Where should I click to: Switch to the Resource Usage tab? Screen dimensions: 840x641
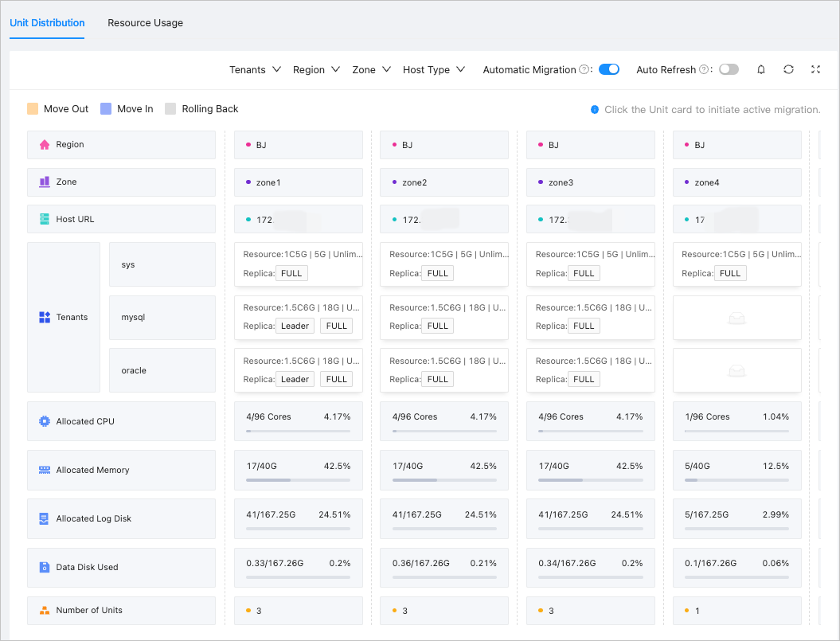145,23
